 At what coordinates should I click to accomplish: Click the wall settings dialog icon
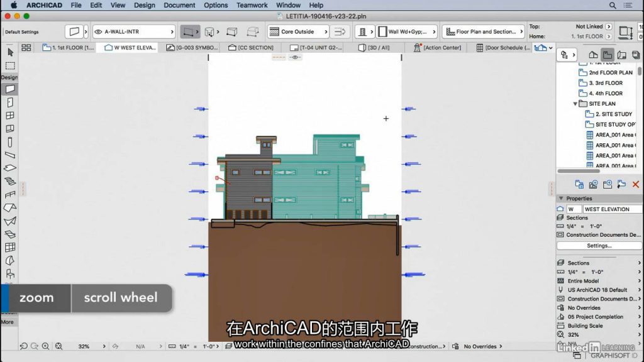[74, 31]
